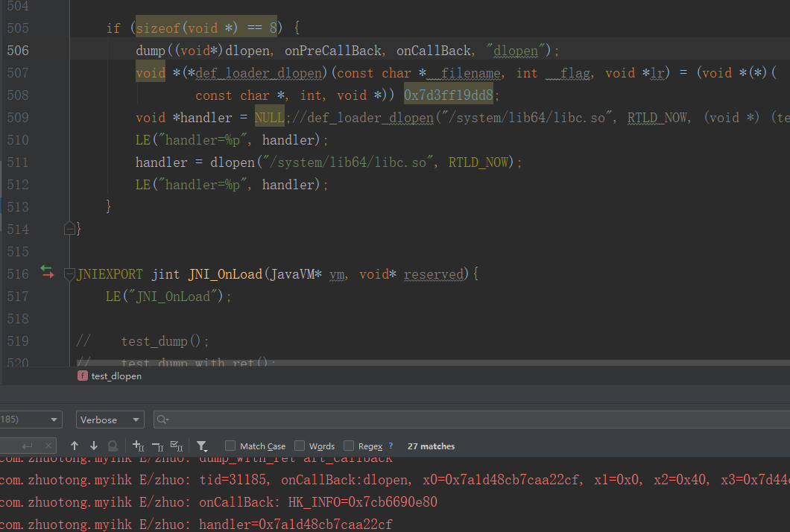This screenshot has height=532, width=790.
Task: Open the Verbose log level dropdown
Action: click(x=110, y=419)
